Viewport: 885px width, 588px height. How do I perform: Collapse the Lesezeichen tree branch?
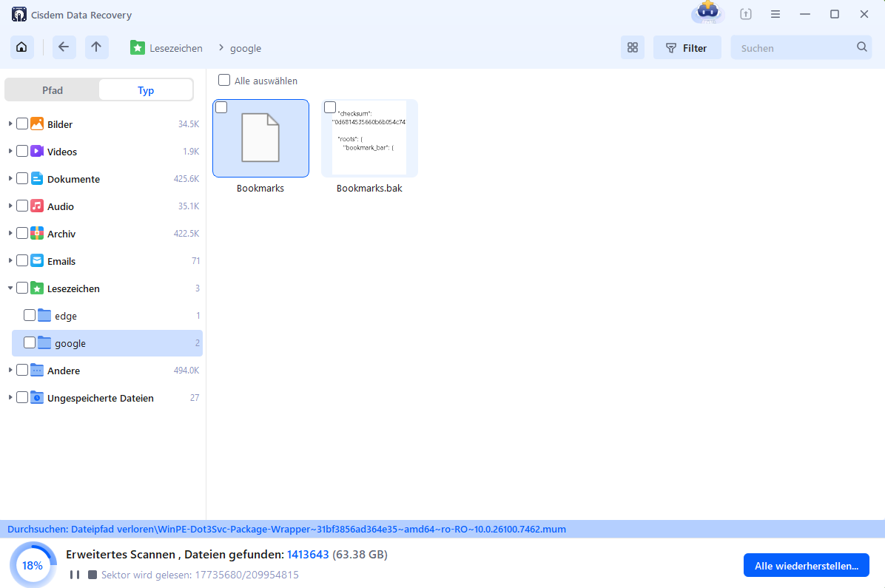(10, 288)
